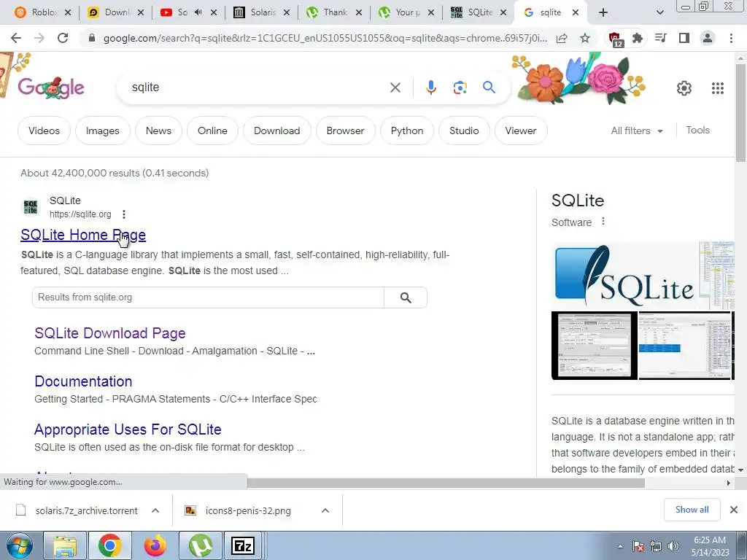Expand the All filters dropdown
Viewport: 747px width, 560px height.
point(636,131)
